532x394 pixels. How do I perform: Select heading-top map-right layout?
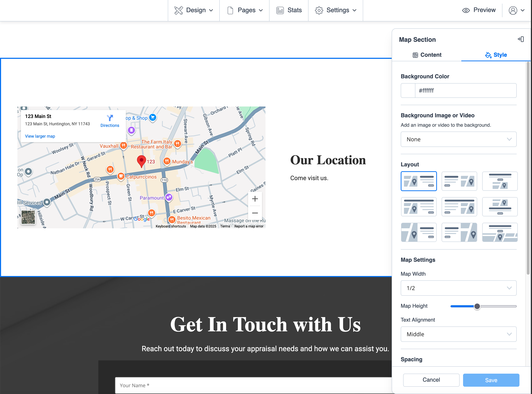point(459,207)
